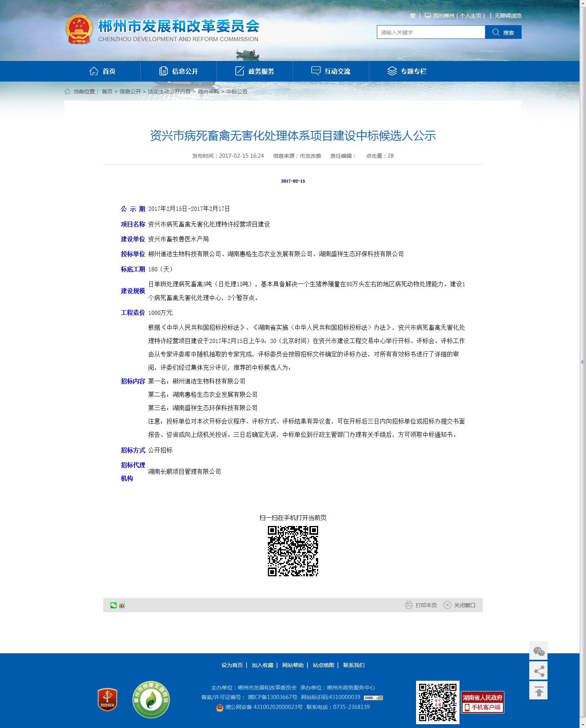Open the 政务服务 navigation menu
Screen dimensions: 586x728
click(255, 71)
